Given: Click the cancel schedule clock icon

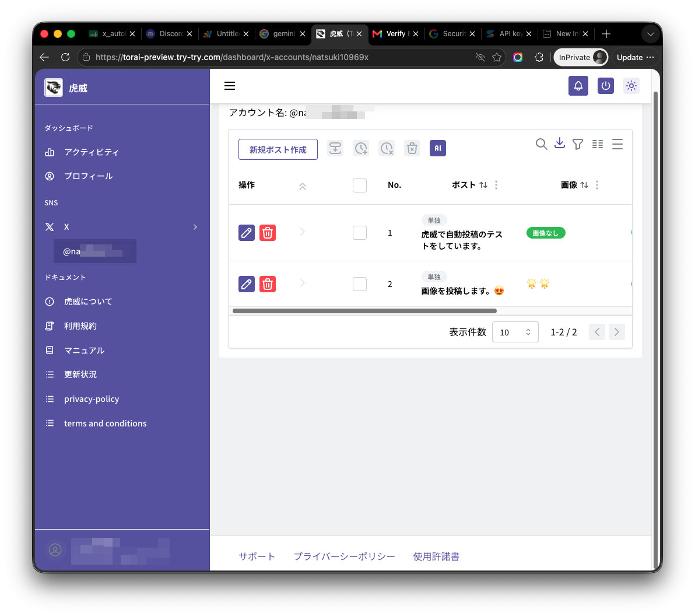Looking at the screenshot, I should pyautogui.click(x=387, y=148).
